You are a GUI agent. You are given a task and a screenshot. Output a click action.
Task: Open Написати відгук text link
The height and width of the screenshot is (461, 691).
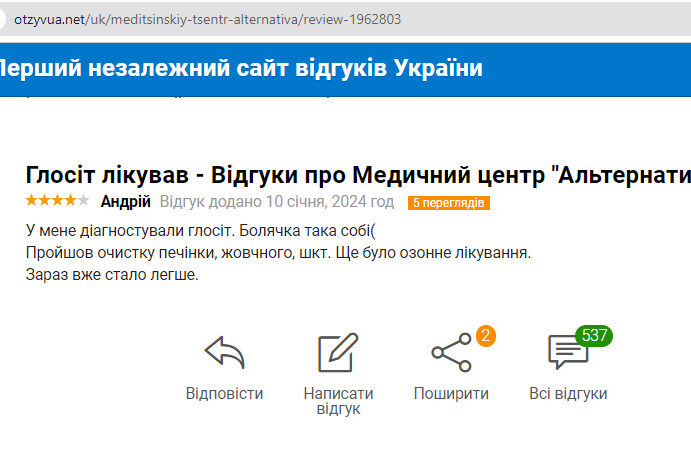pyautogui.click(x=338, y=401)
